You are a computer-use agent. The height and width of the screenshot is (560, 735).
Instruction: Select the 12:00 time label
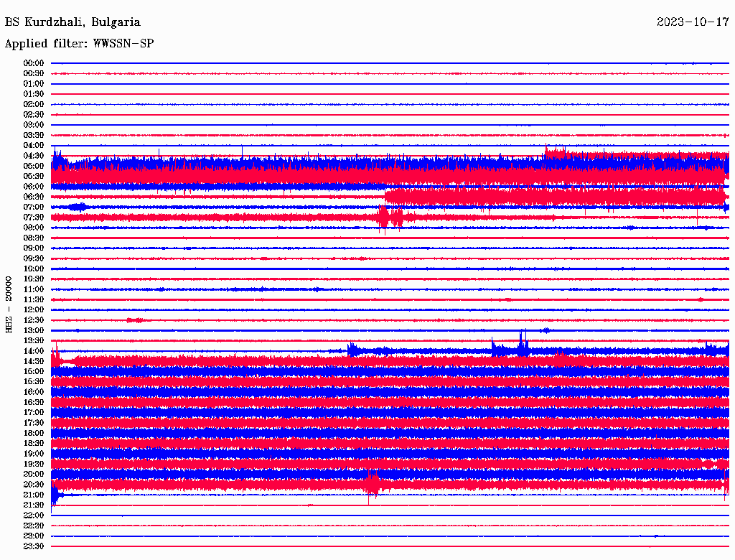pos(33,309)
